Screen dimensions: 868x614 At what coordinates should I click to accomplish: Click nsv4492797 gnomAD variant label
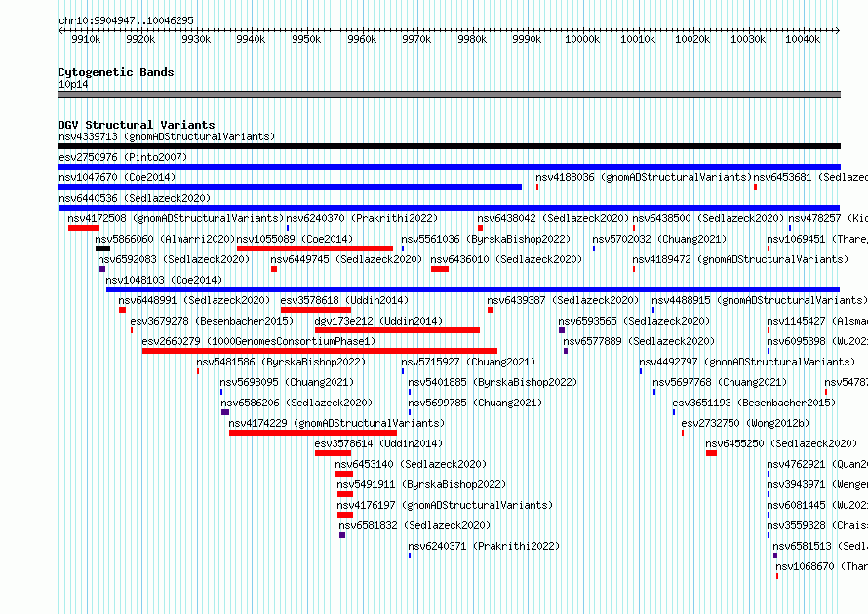[x=747, y=362]
